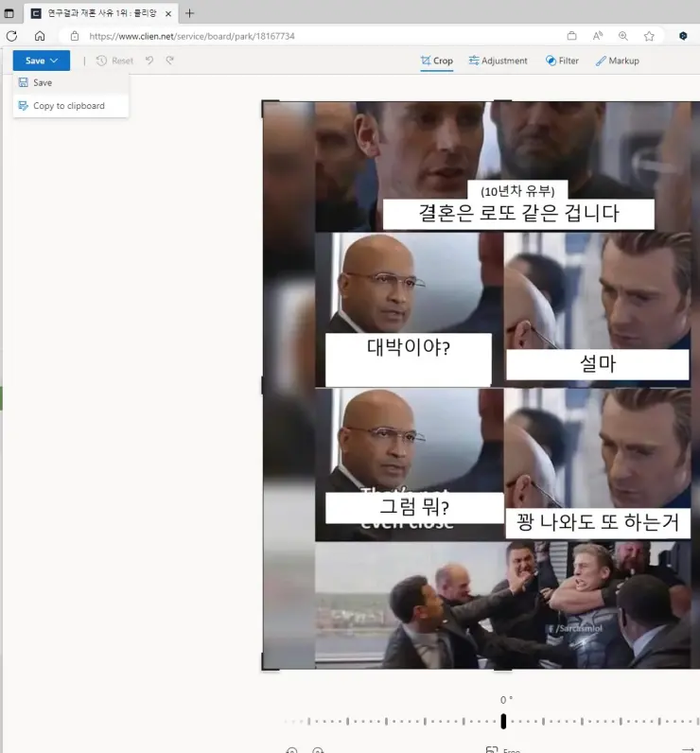Grab the top-left crop corner handle

265,104
